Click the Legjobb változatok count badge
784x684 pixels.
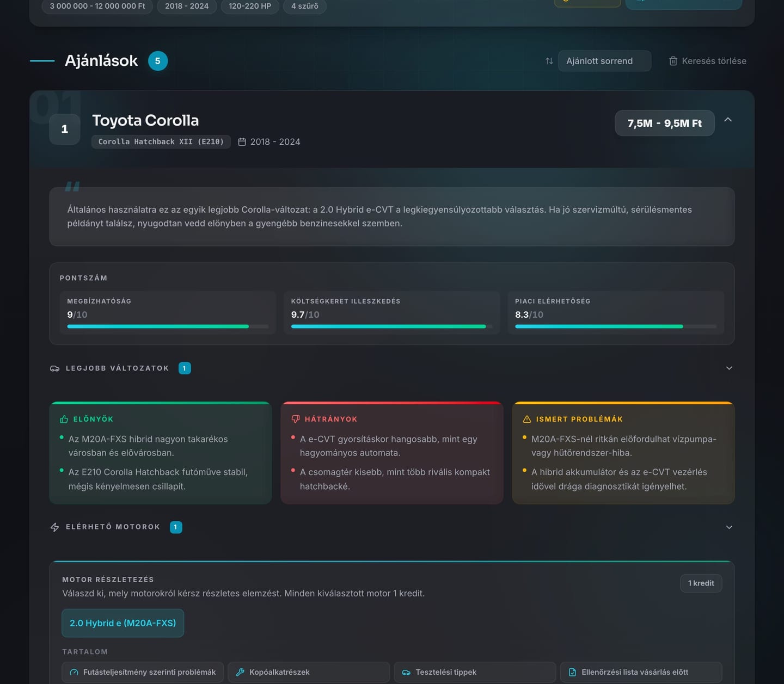coord(185,368)
